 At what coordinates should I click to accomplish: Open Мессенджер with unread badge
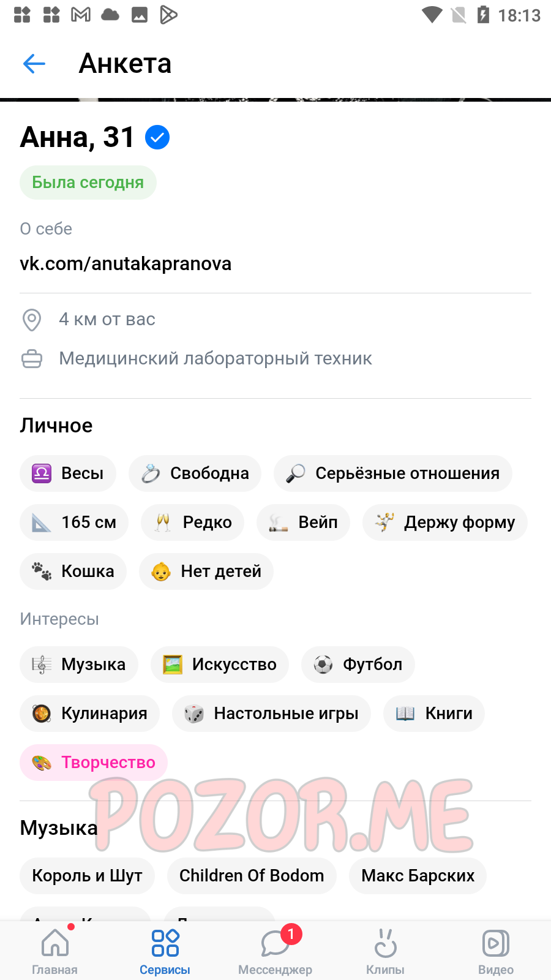[275, 951]
